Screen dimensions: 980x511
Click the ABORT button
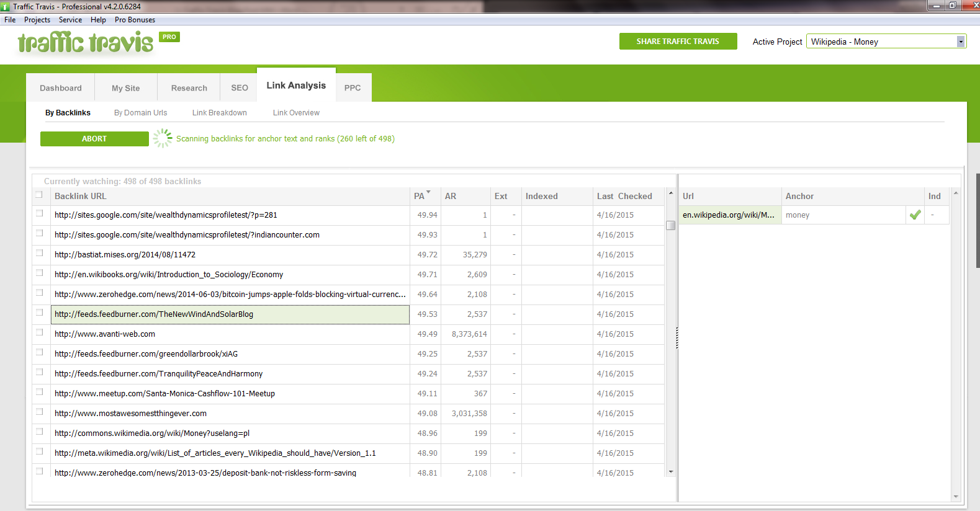[x=94, y=139]
